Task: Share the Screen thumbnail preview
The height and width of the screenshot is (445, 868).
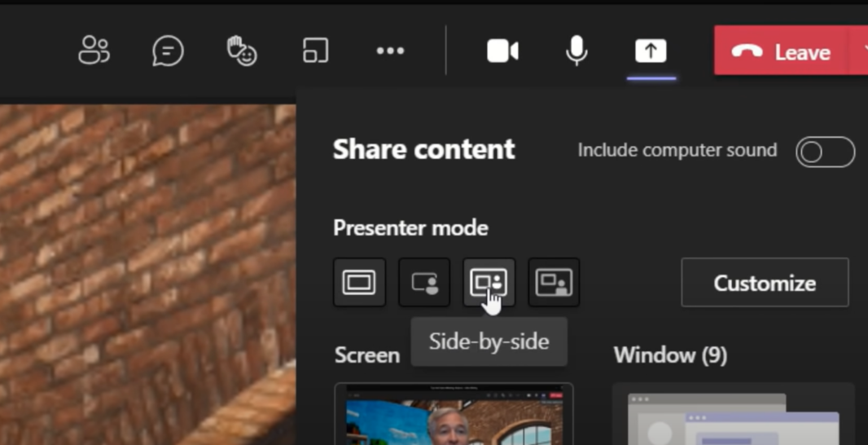Action: click(x=454, y=416)
